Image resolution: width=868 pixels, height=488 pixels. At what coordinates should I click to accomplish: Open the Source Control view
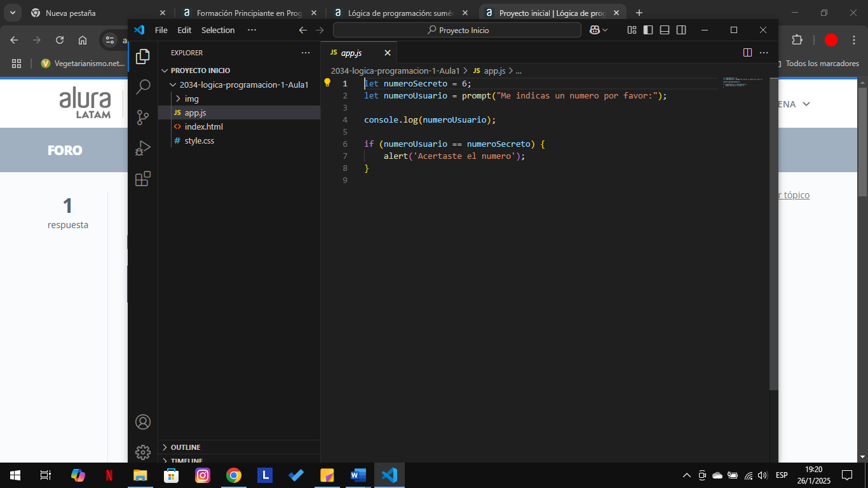pyautogui.click(x=143, y=118)
